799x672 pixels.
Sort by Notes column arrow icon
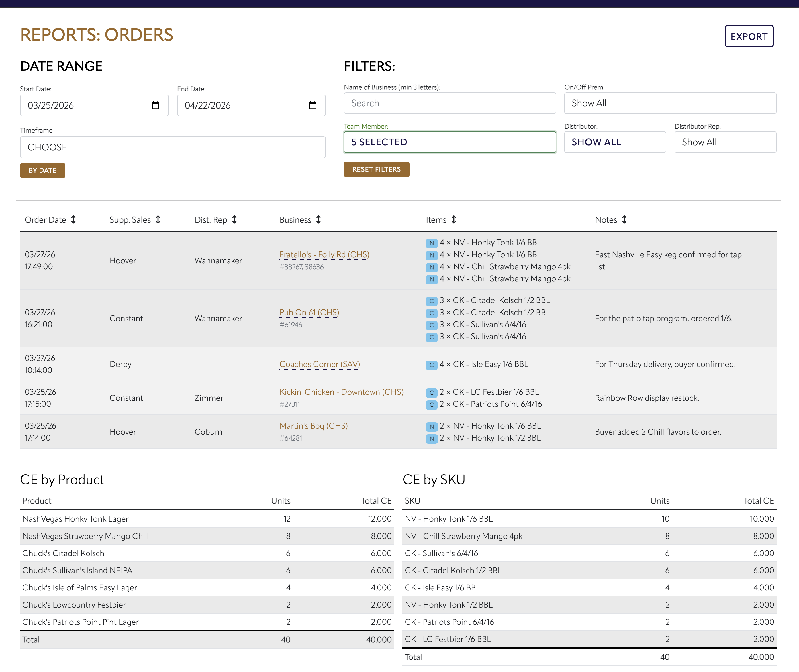click(x=624, y=220)
